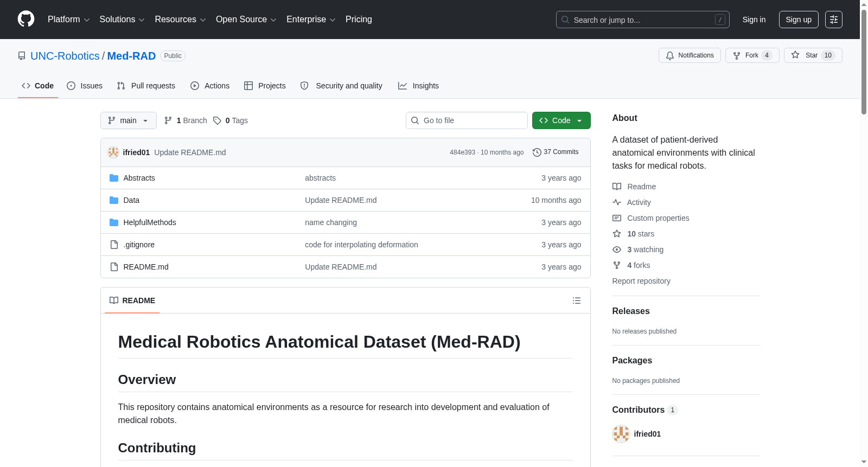Click the star icon in Star button
Screen dimensions: 868x467
pos(795,55)
